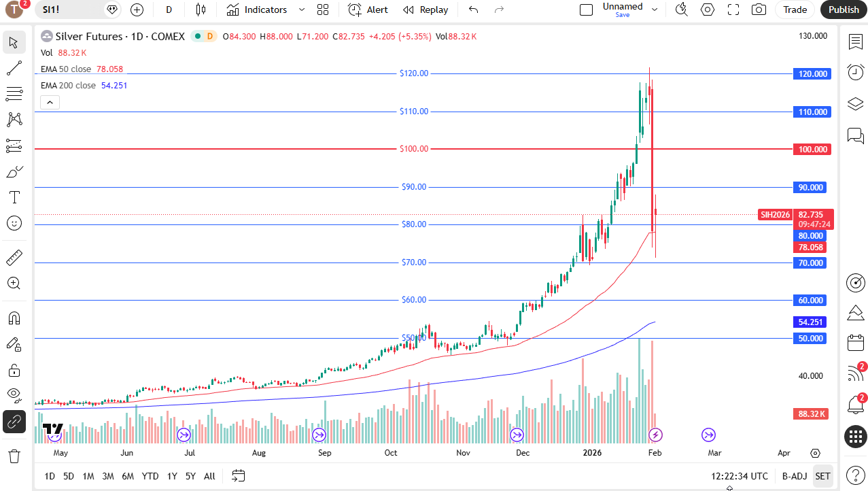868x491 pixels.
Task: Select the ruler measure tool
Action: click(14, 258)
